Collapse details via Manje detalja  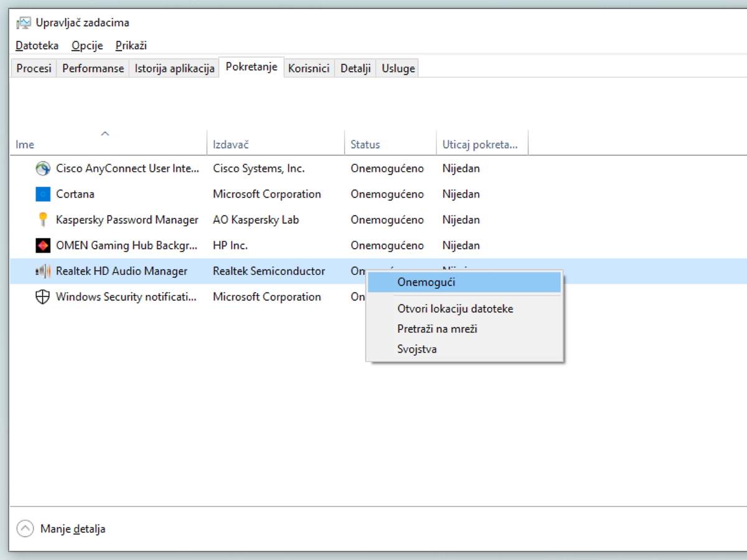pyautogui.click(x=73, y=528)
